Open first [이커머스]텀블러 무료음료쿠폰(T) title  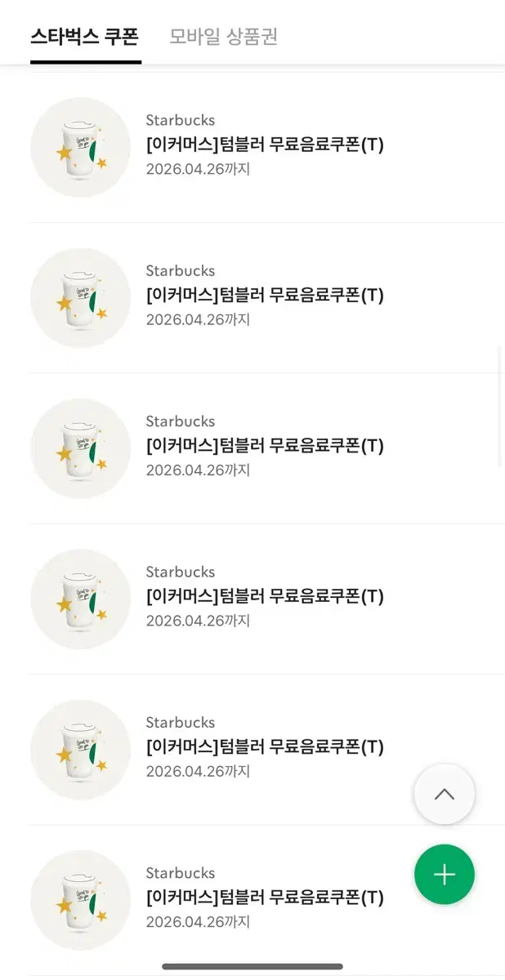265,145
